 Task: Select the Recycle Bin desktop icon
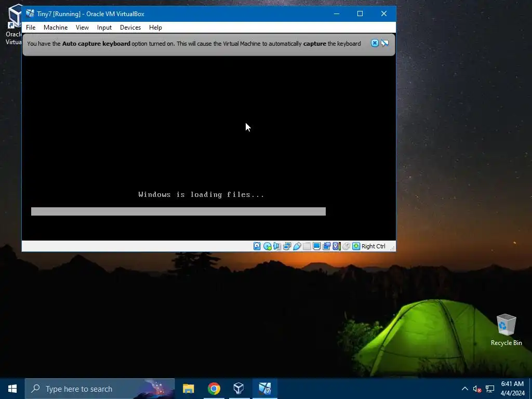pos(506,330)
